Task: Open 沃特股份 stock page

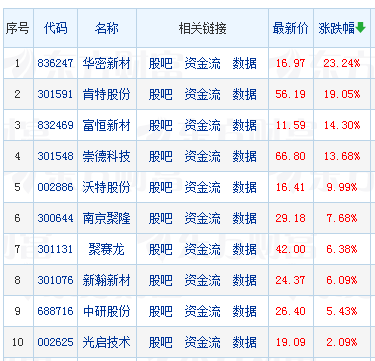Action: click(107, 187)
